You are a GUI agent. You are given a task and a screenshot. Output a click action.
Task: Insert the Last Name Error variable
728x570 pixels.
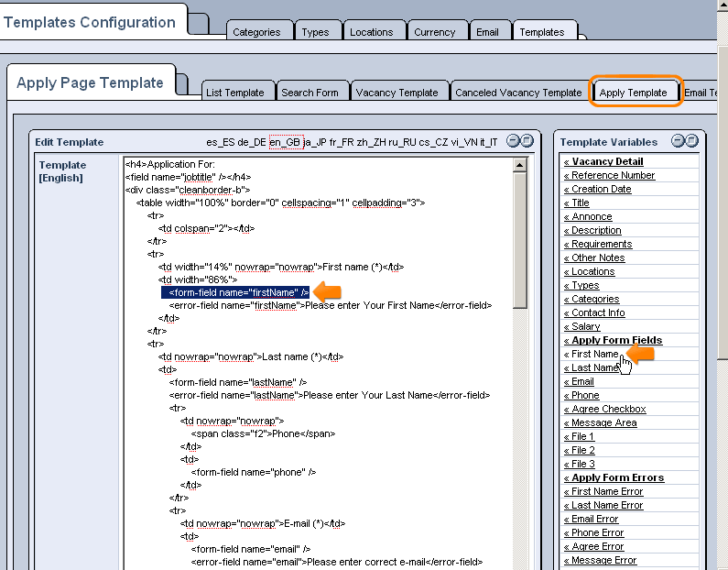(x=603, y=506)
